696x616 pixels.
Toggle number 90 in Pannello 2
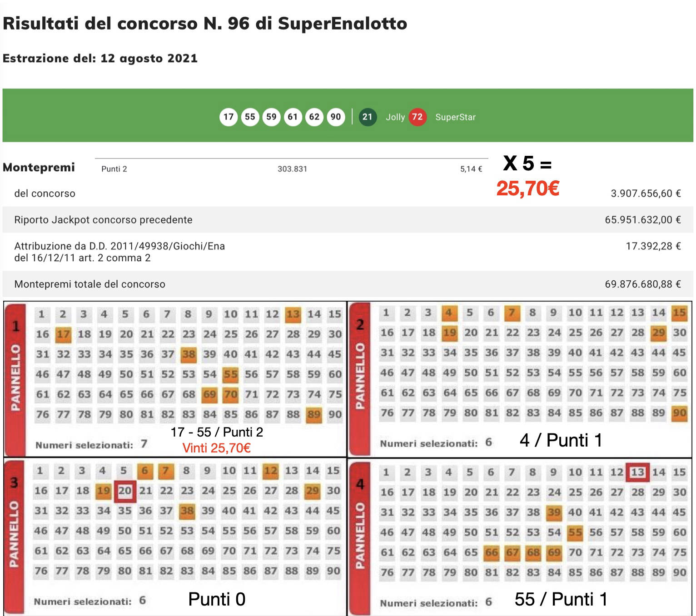point(680,413)
